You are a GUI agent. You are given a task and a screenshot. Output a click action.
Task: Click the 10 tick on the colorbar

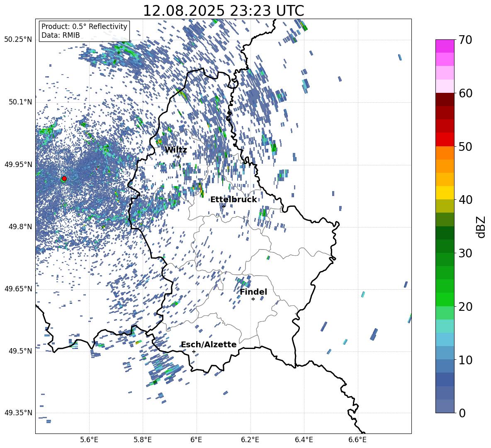(x=465, y=360)
